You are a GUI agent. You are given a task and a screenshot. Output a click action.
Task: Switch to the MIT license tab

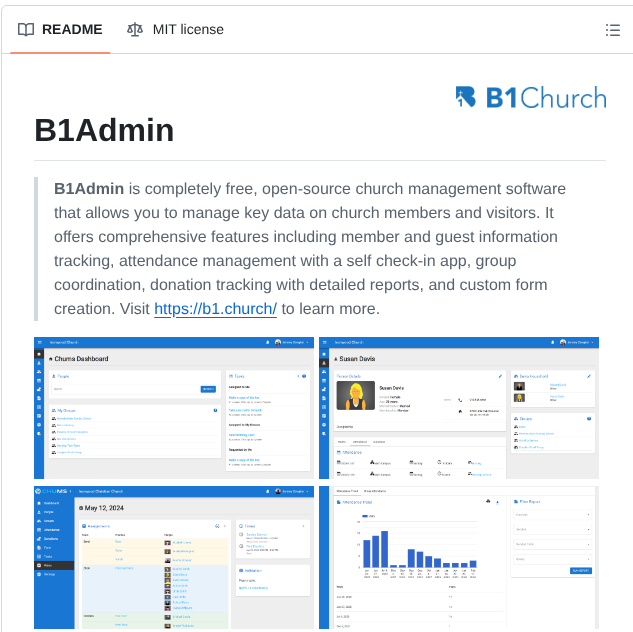pos(175,29)
